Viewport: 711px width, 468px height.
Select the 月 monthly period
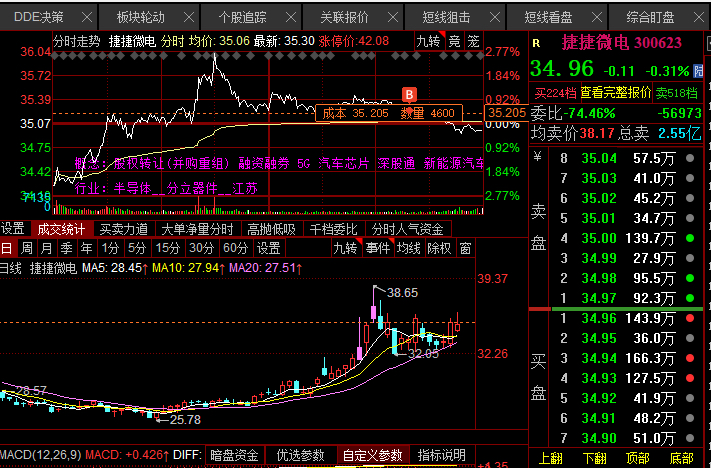coord(47,249)
